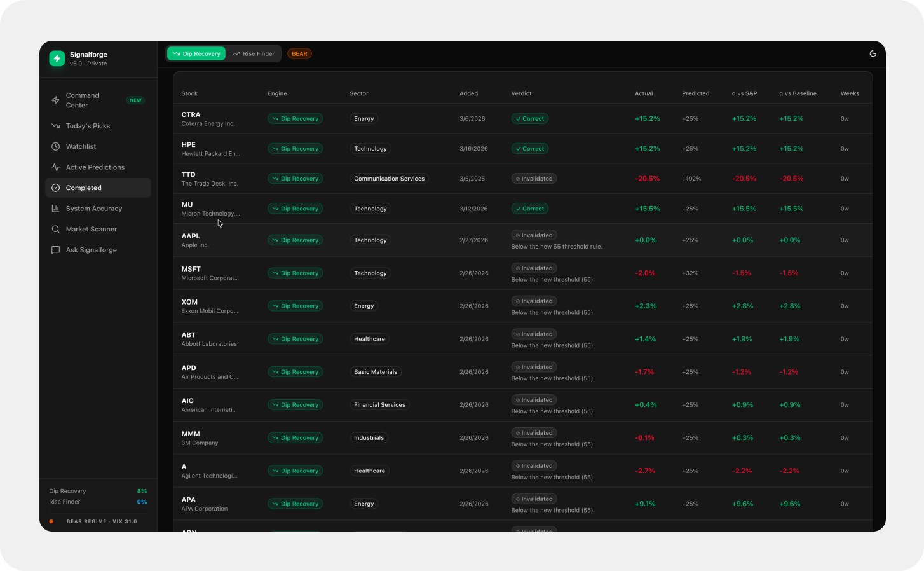Click the Basic Materials sector tag

[x=376, y=372]
